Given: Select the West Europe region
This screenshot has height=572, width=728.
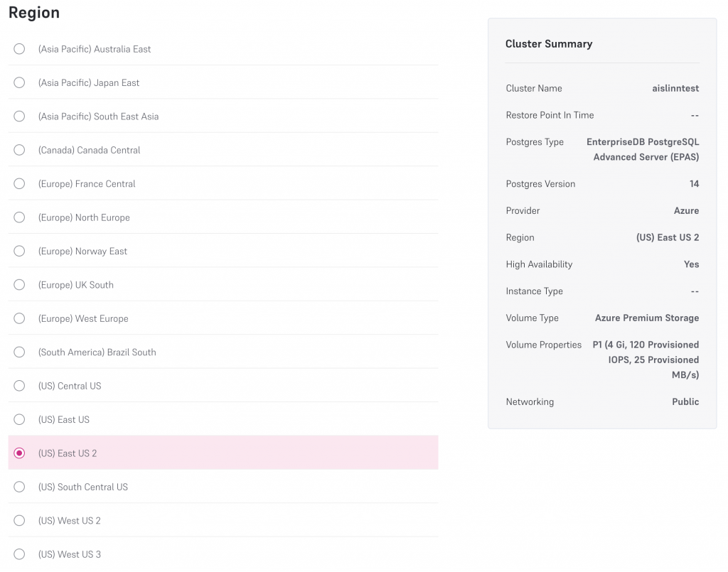Looking at the screenshot, I should pyautogui.click(x=19, y=318).
